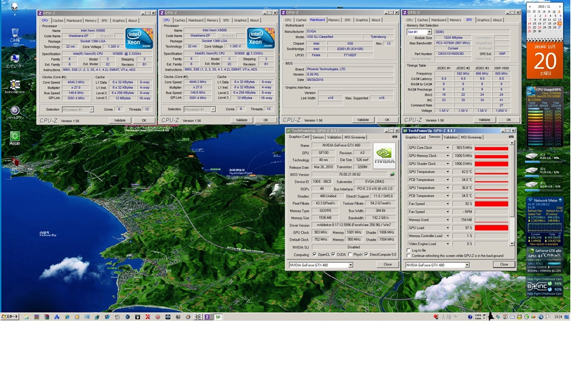Open the Start menu button
Screen dimensions: 588x380
pyautogui.click(x=10, y=317)
